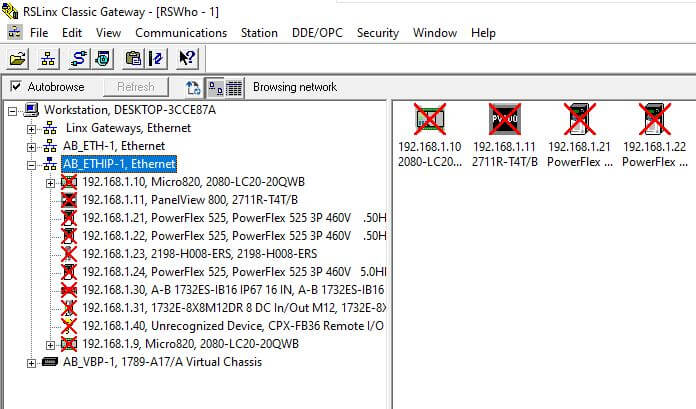Switch to large icons view button
This screenshot has height=409, width=696.
(x=216, y=87)
